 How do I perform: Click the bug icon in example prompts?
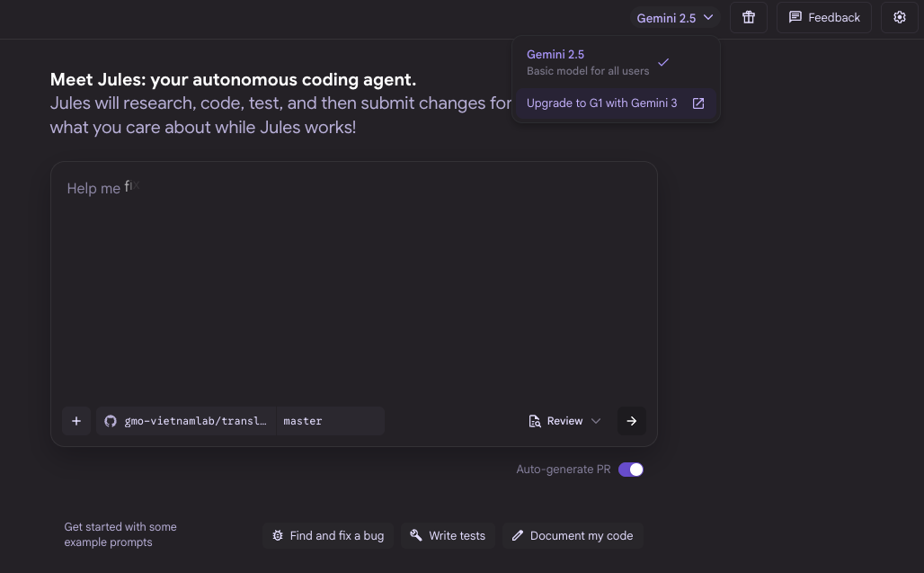[x=278, y=535]
